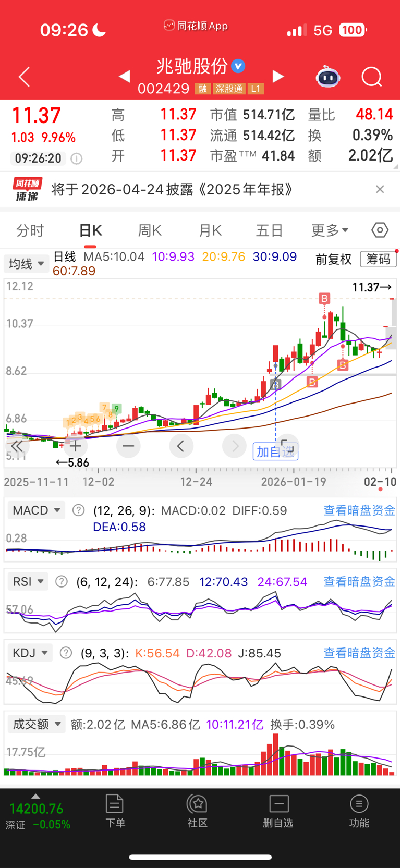Open chart settings hexagon icon
401x868 pixels.
[380, 230]
